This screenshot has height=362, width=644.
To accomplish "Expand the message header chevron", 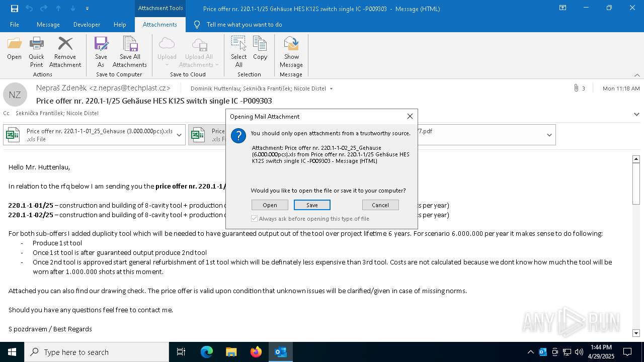I will (x=636, y=114).
